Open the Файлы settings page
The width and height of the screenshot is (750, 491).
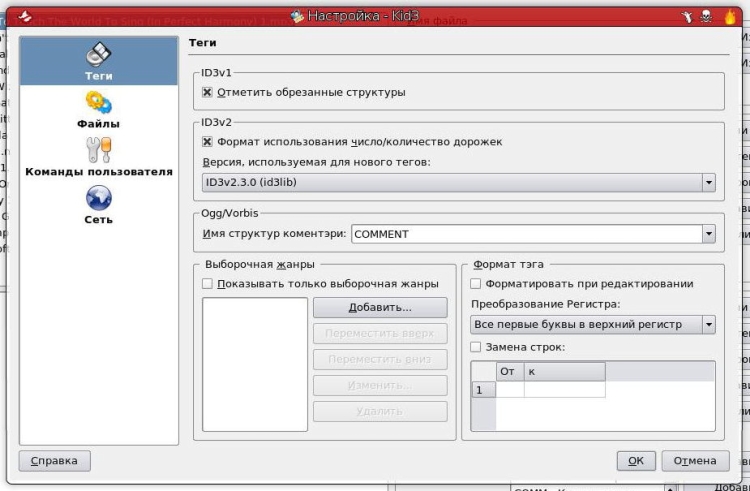[99, 109]
